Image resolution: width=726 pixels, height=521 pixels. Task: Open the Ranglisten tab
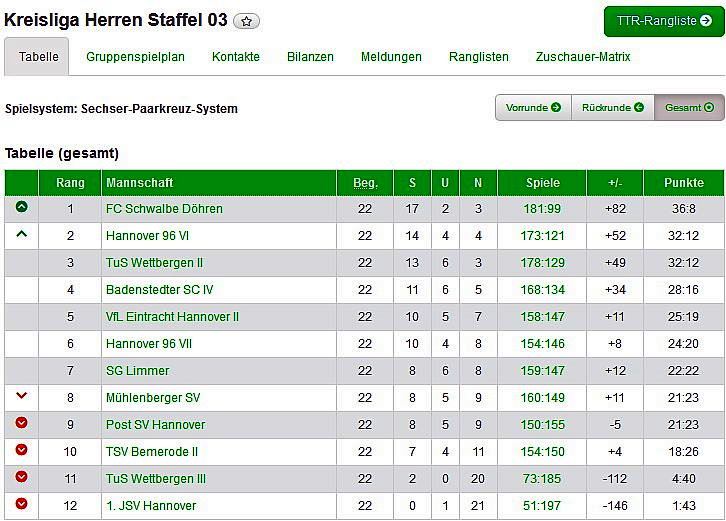pos(478,57)
